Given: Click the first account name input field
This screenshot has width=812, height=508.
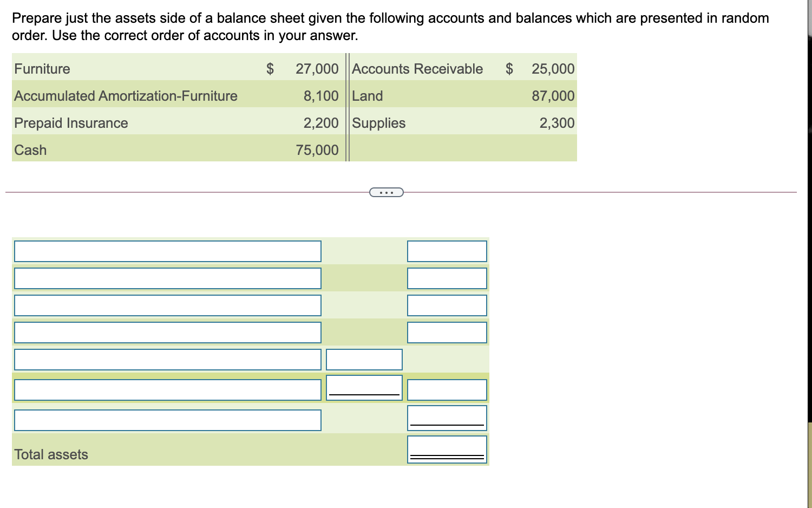Looking at the screenshot, I should tap(167, 251).
